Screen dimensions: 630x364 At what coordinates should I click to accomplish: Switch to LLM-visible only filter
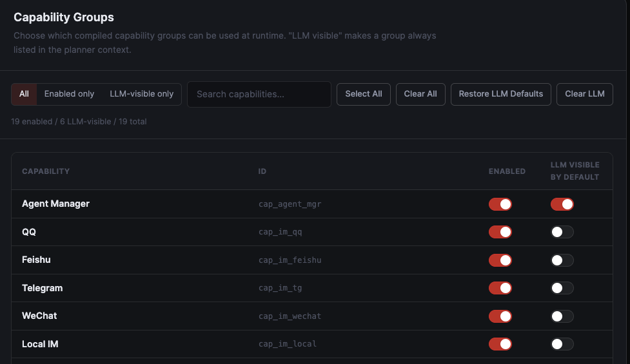tap(141, 94)
